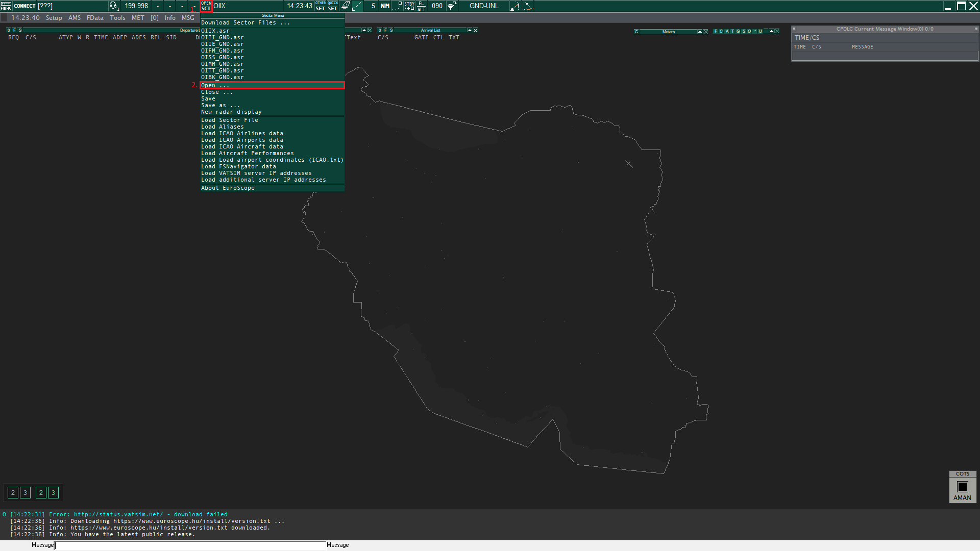Toggle the O flag in the Departure List header
This screenshot has width=980, height=551.
click(9, 30)
